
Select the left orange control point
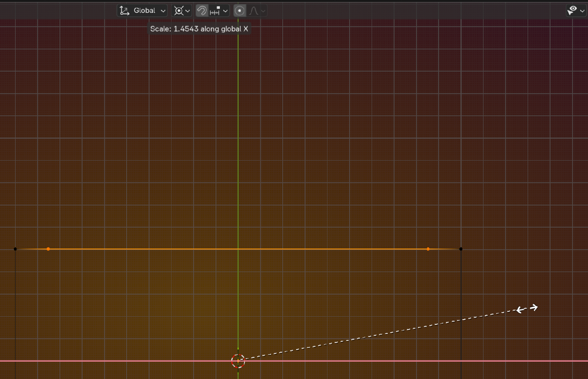(x=48, y=249)
